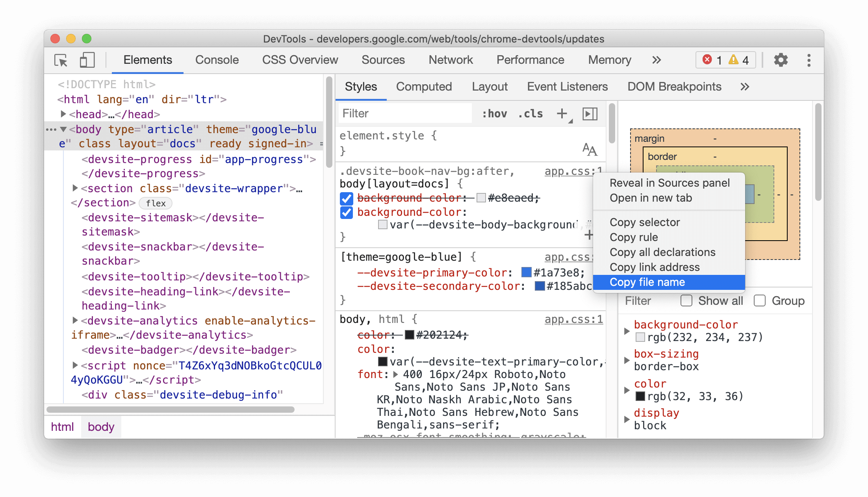
Task: Click the Elements panel icon
Action: [x=147, y=60]
